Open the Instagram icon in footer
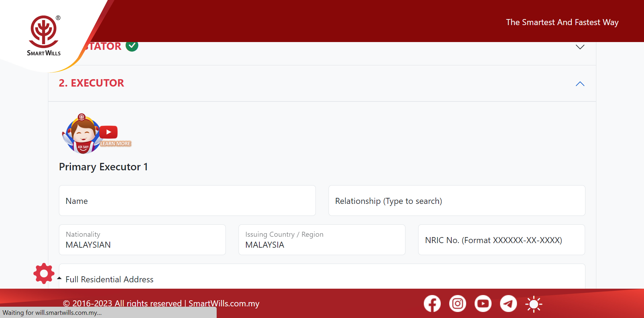This screenshot has width=644, height=318. point(457,304)
